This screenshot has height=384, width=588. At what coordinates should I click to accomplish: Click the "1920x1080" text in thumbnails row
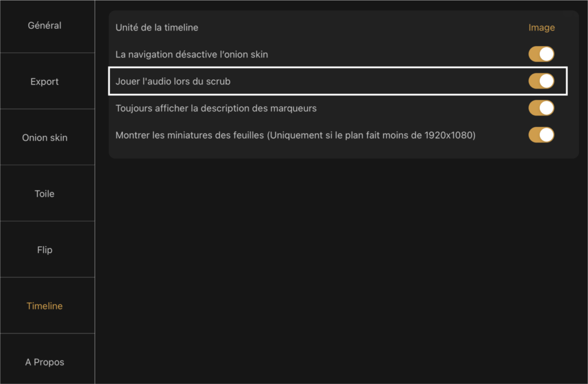pos(448,135)
